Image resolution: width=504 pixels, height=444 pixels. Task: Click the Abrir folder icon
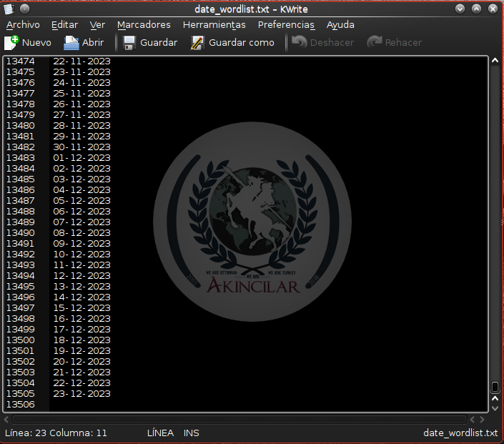coord(71,42)
